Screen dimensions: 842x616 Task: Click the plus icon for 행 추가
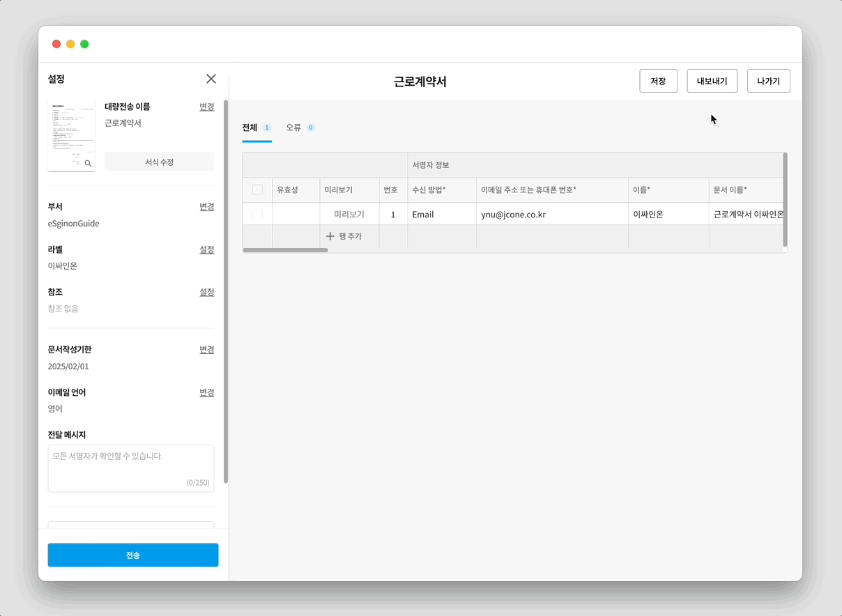click(330, 236)
